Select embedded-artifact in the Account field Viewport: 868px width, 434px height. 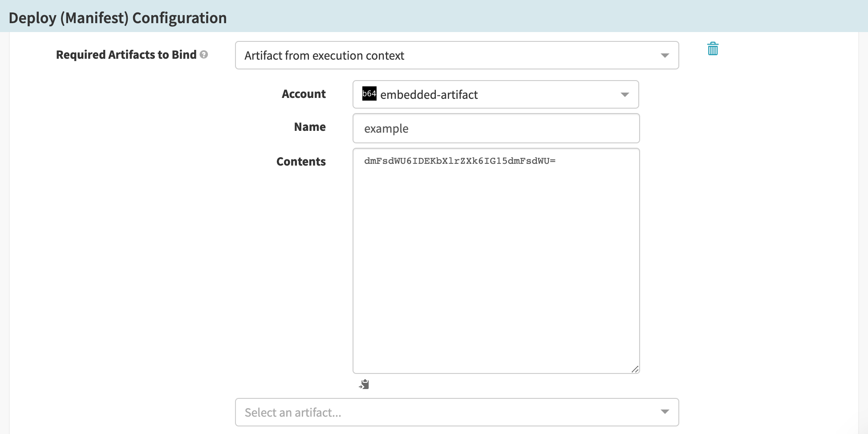[x=430, y=94]
